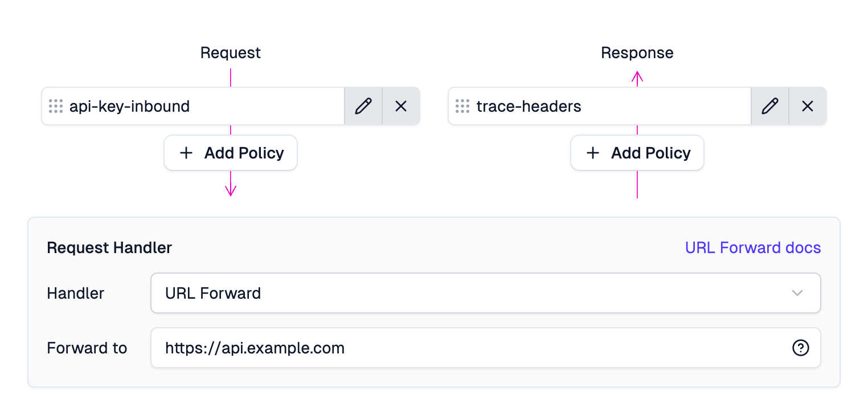
Task: Add a policy to the Request pipeline
Action: [x=230, y=153]
